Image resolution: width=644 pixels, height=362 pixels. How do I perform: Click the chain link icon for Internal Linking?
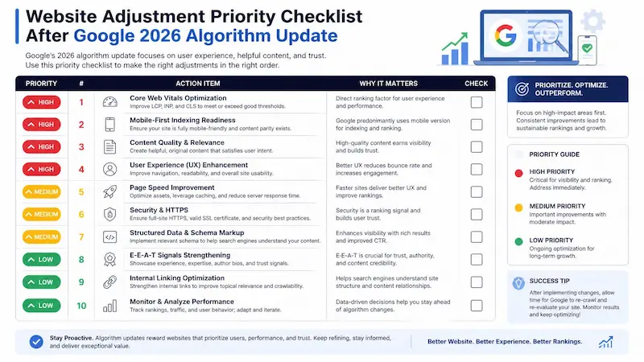109,282
